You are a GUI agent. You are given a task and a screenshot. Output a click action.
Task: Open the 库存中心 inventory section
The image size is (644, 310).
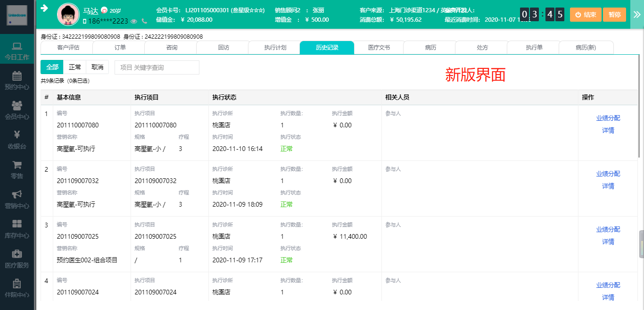pyautogui.click(x=17, y=229)
